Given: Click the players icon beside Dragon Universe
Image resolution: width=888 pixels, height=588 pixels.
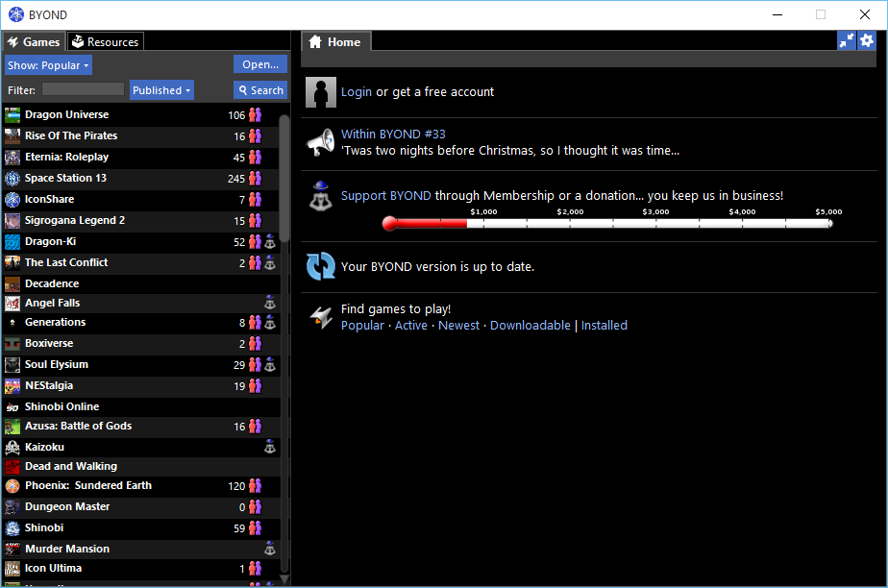Looking at the screenshot, I should click(x=256, y=115).
